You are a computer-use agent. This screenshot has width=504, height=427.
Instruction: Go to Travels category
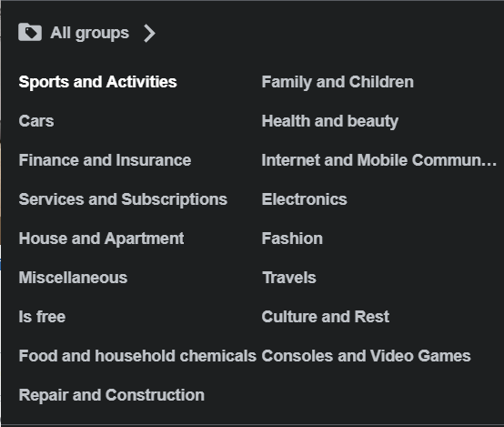point(289,278)
